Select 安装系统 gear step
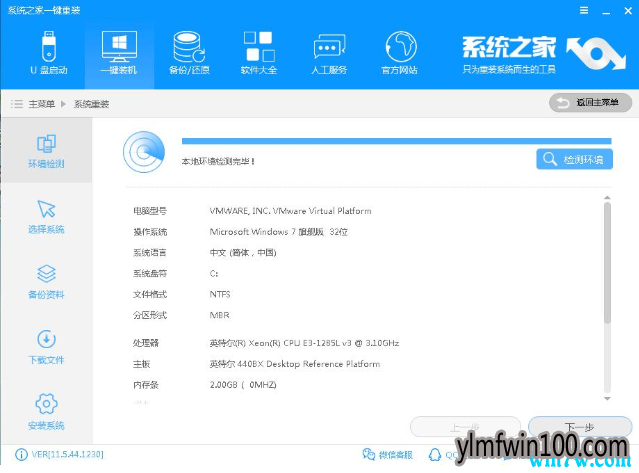 coord(46,412)
